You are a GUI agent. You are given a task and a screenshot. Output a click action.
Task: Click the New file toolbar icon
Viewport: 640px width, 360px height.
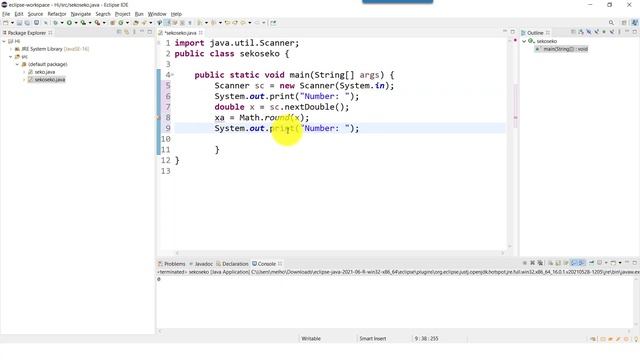(6, 23)
